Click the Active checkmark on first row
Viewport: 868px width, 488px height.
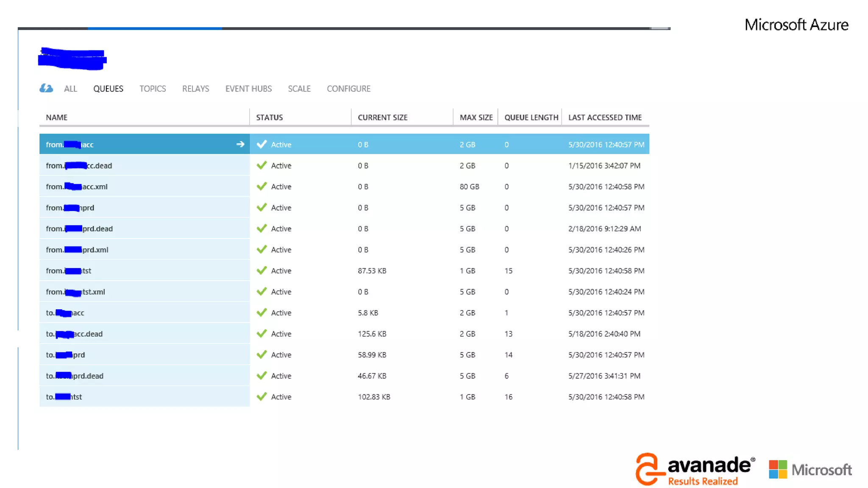pyautogui.click(x=262, y=144)
